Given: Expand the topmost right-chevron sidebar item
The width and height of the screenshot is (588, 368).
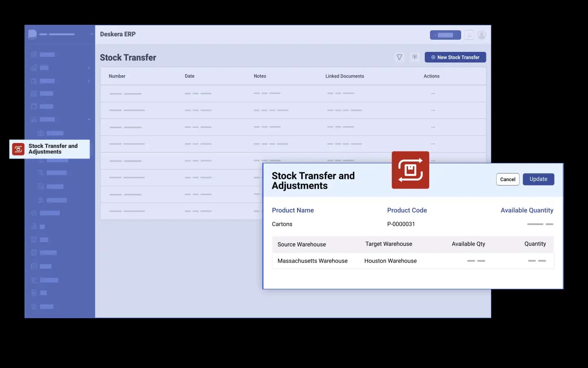Looking at the screenshot, I should coord(89,68).
